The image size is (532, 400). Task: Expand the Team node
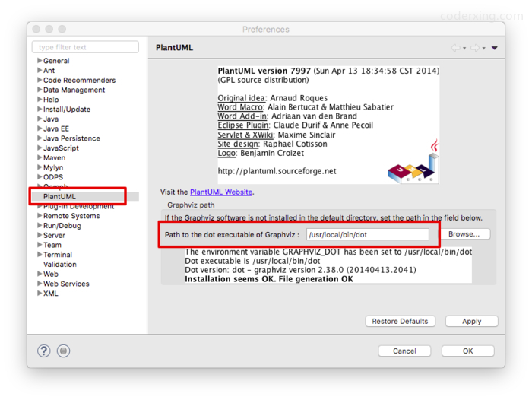pos(40,245)
